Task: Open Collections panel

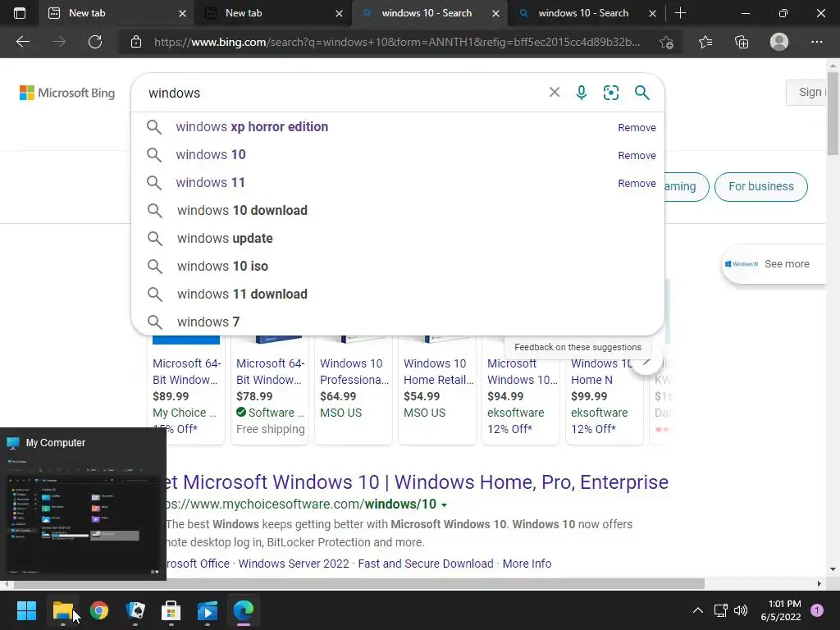Action: click(x=742, y=42)
